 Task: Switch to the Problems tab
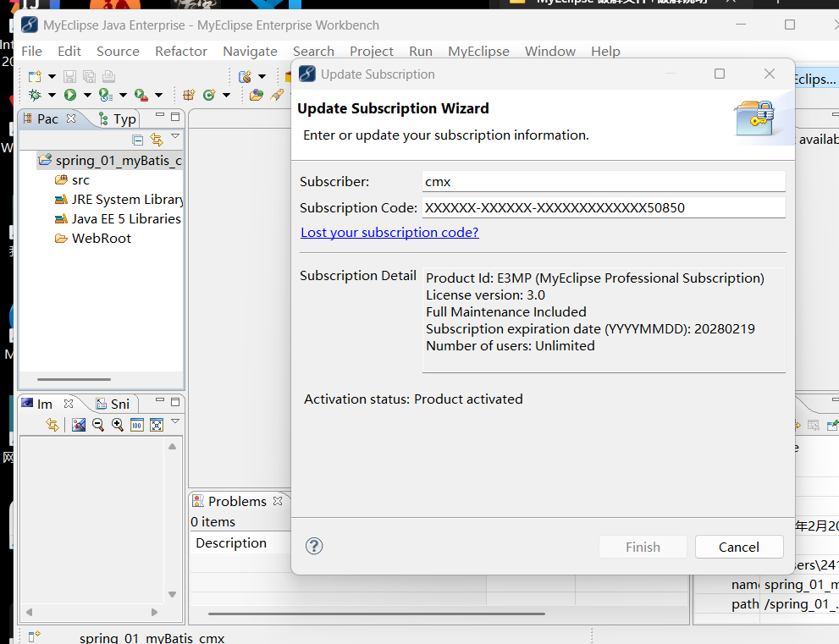[237, 501]
